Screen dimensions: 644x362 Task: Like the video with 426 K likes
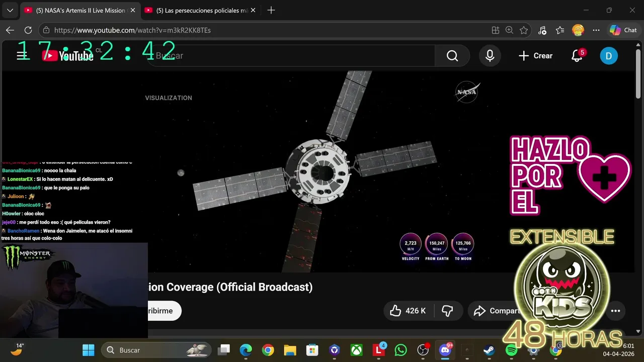coord(409,311)
